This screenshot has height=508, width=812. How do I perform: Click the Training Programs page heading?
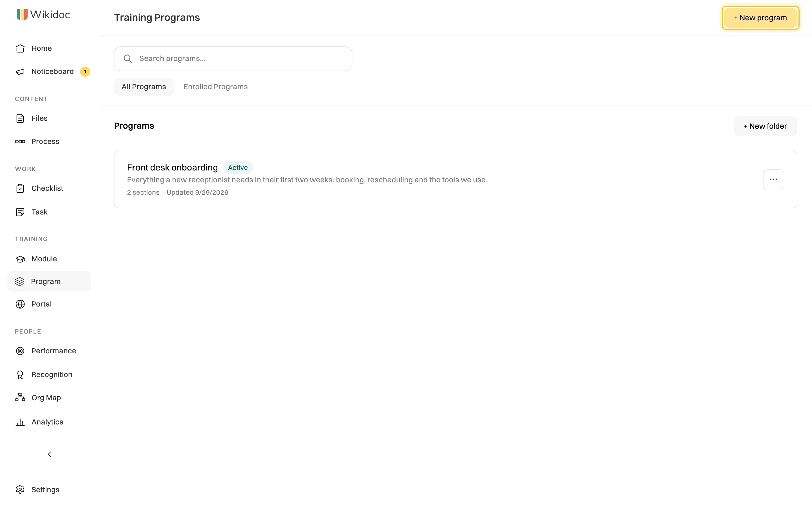pyautogui.click(x=157, y=17)
